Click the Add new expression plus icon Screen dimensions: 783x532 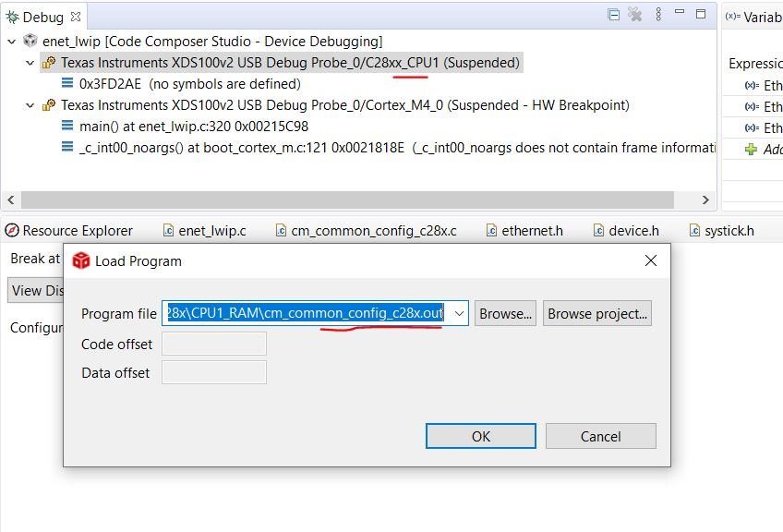click(x=751, y=149)
